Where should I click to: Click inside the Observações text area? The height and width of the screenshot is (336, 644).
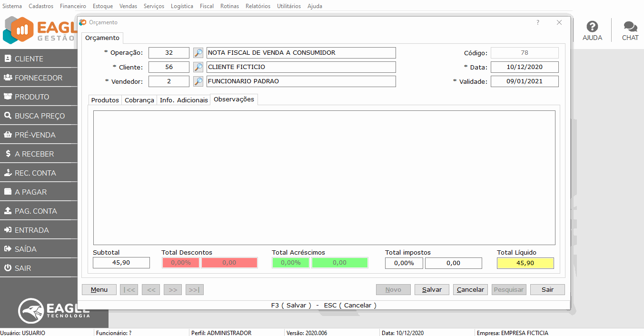[x=324, y=178]
